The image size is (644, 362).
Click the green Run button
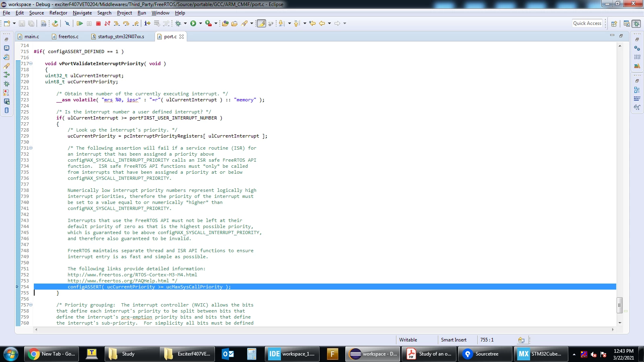(193, 23)
